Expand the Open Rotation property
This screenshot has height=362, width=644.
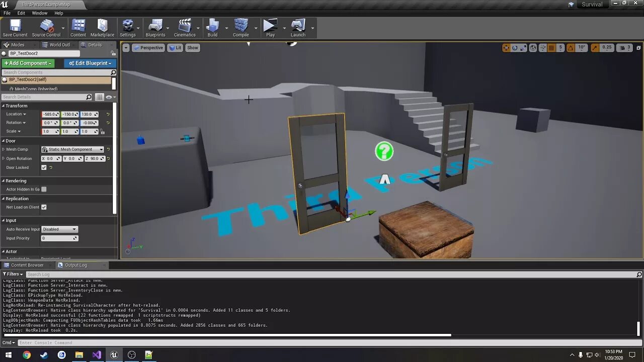4,158
